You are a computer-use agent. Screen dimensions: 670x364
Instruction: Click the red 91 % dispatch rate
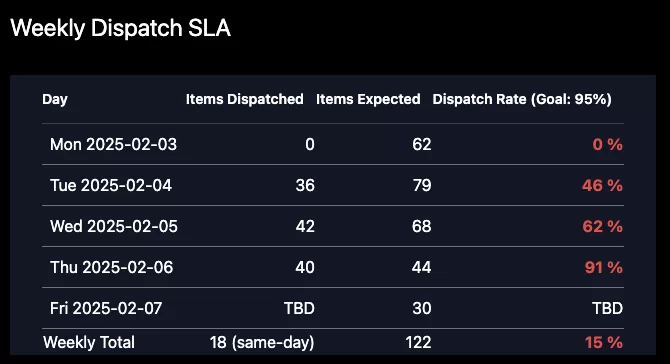[604, 267]
